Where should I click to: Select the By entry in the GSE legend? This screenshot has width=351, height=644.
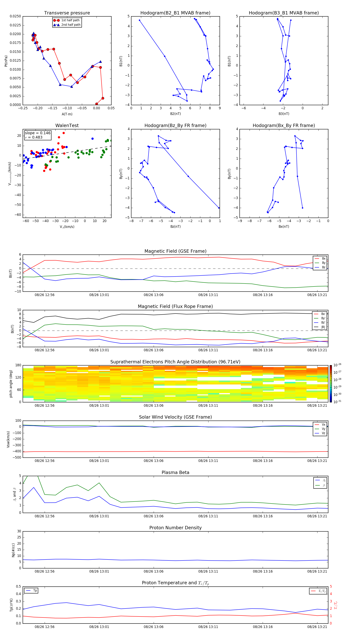coord(320,263)
